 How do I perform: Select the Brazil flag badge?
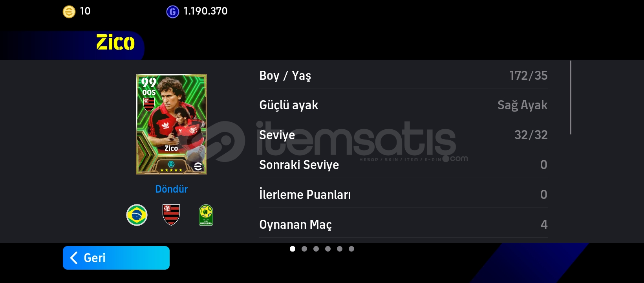(137, 215)
